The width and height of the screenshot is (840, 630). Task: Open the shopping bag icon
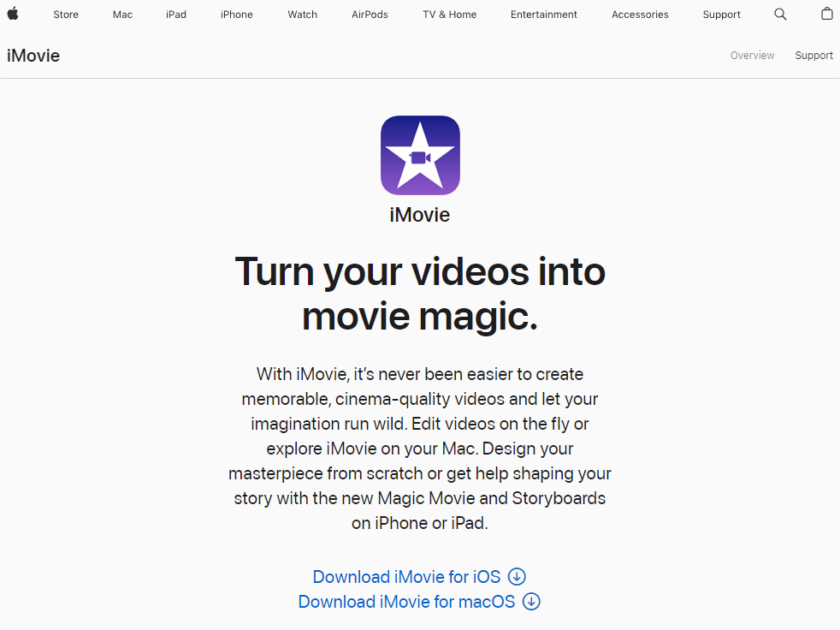(x=826, y=14)
